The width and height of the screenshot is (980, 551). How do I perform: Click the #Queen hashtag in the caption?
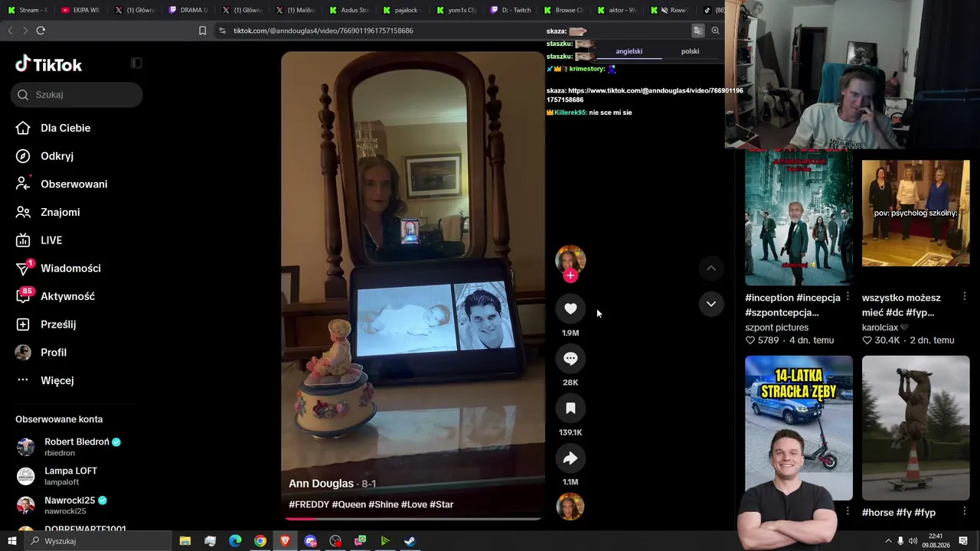pyautogui.click(x=348, y=504)
